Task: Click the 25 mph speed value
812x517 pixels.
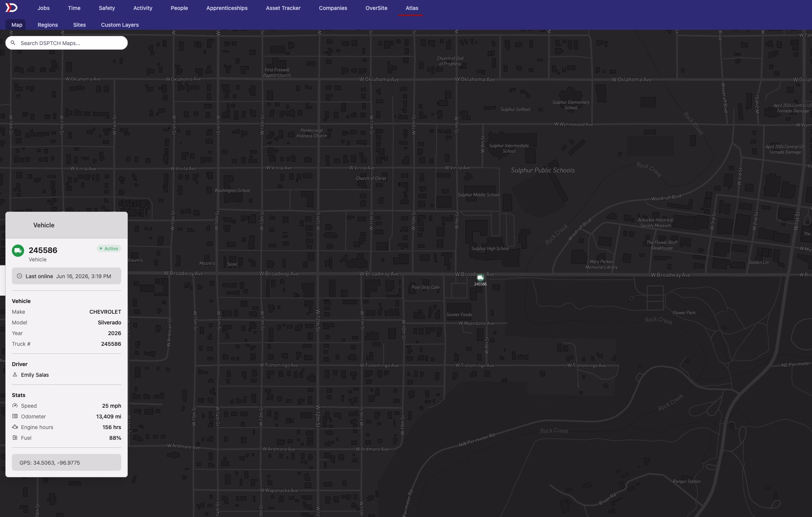Action: coord(112,406)
